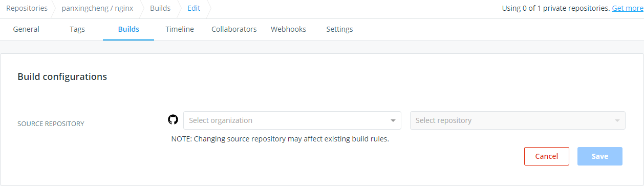Open panxingcheng / nginx breadcrumb
This screenshot has width=644, height=186.
coord(97,8)
